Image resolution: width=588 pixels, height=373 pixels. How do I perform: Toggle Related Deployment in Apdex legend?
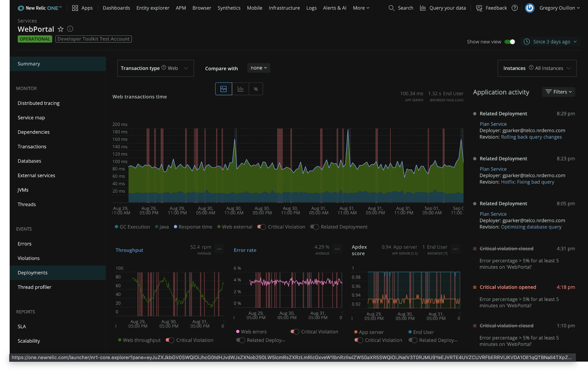pyautogui.click(x=413, y=340)
